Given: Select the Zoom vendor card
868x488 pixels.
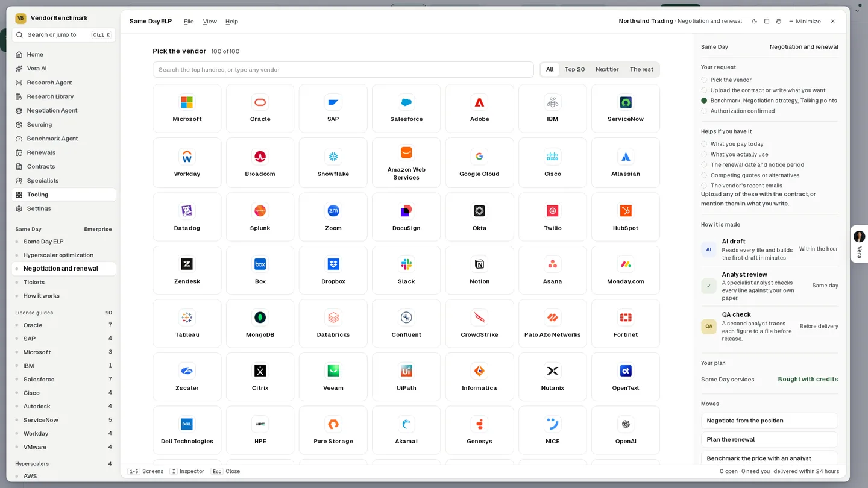Looking at the screenshot, I should (333, 217).
